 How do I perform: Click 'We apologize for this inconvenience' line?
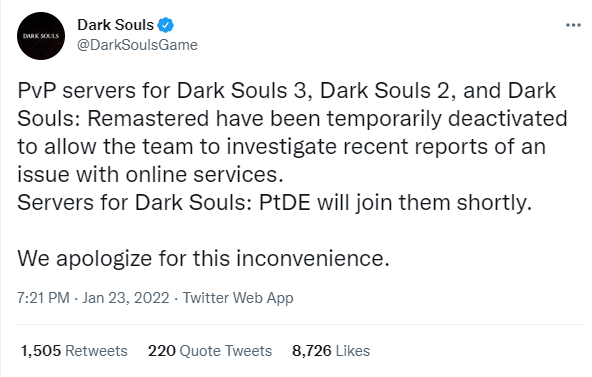204,259
